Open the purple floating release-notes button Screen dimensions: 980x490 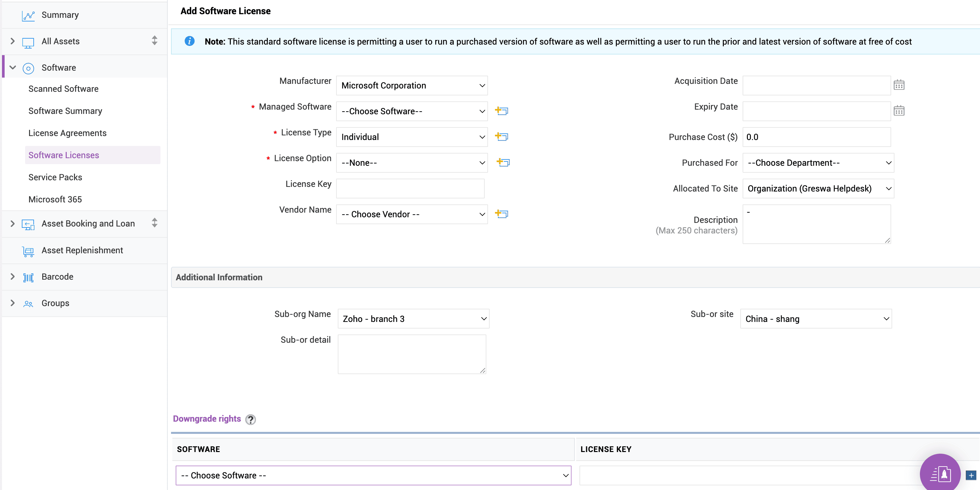940,473
